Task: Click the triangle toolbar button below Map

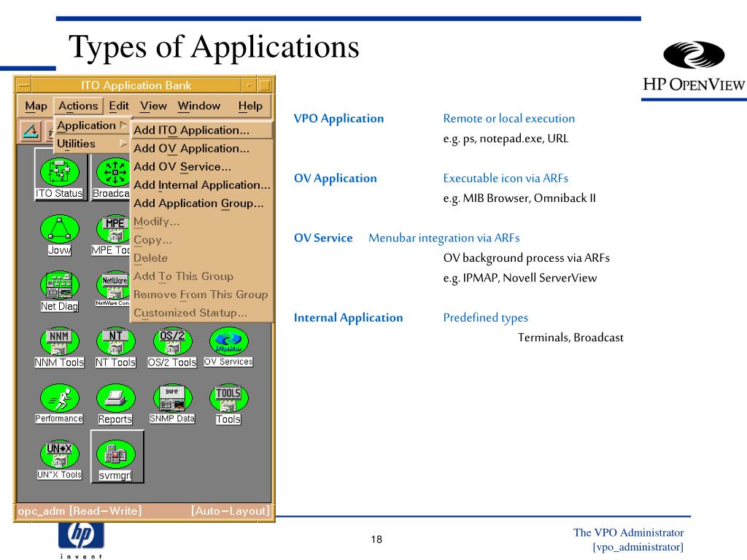Action: point(31,131)
